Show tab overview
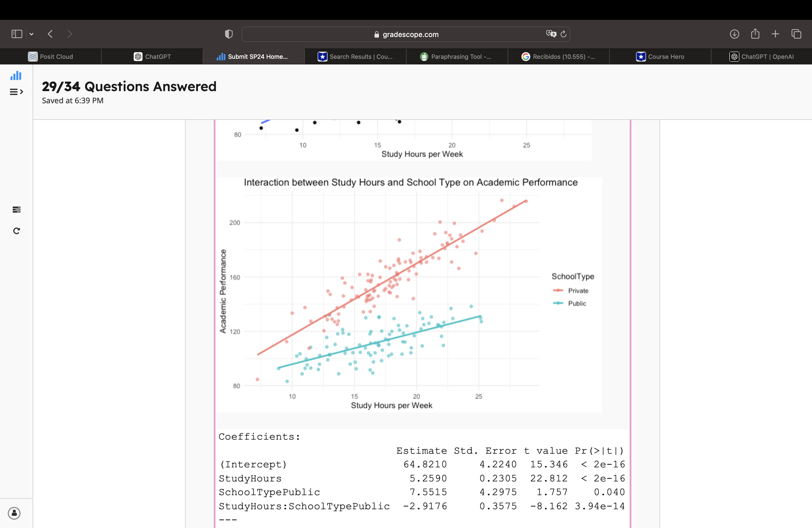 [x=796, y=34]
